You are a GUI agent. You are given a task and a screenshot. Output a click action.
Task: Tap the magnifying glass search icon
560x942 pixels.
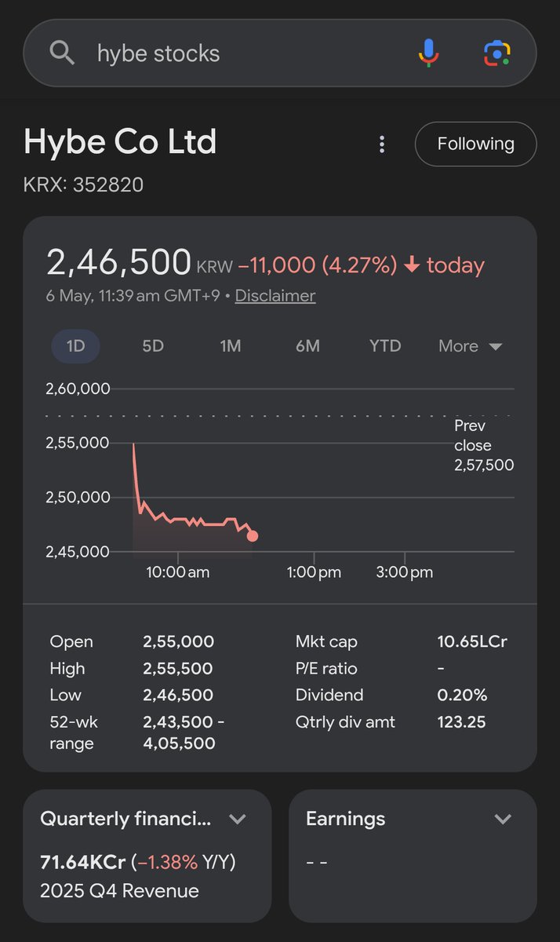(62, 53)
